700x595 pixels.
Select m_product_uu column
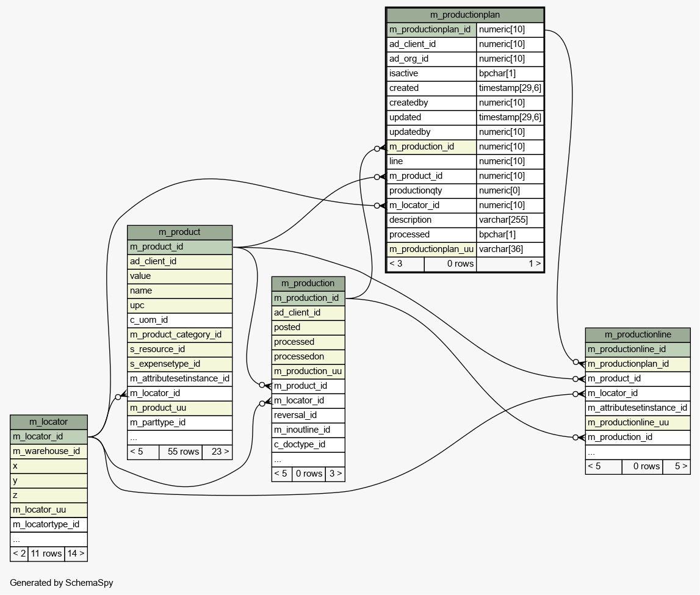(x=179, y=408)
